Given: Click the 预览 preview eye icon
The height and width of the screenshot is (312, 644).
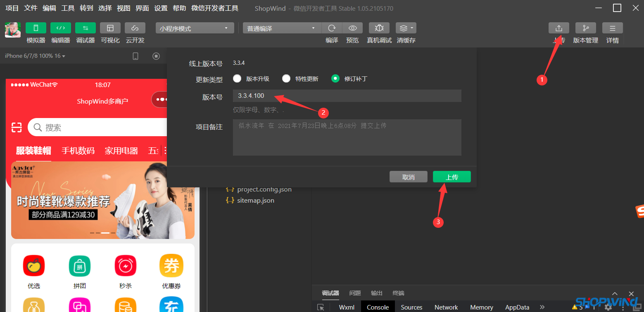Looking at the screenshot, I should point(352,28).
